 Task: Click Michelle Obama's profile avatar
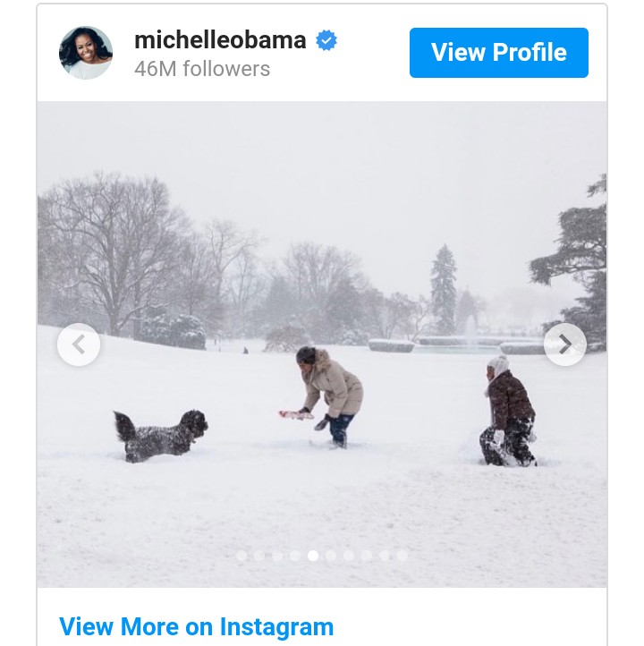point(86,53)
